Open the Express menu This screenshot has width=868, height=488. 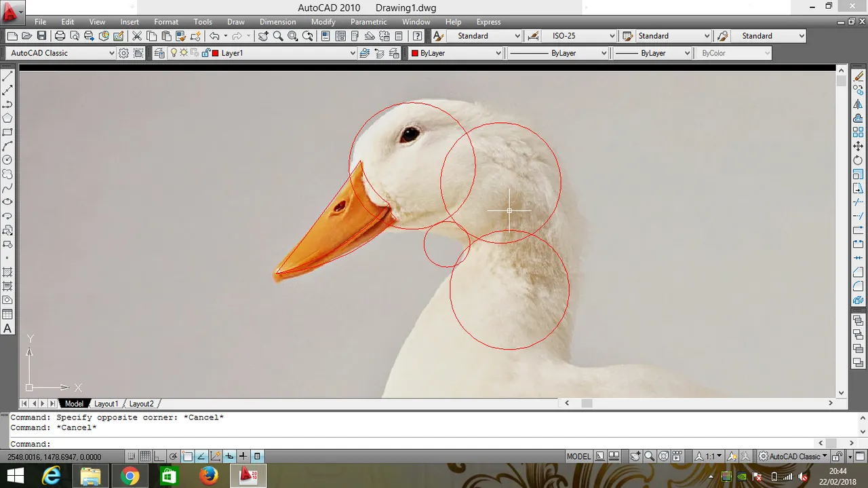pos(488,22)
